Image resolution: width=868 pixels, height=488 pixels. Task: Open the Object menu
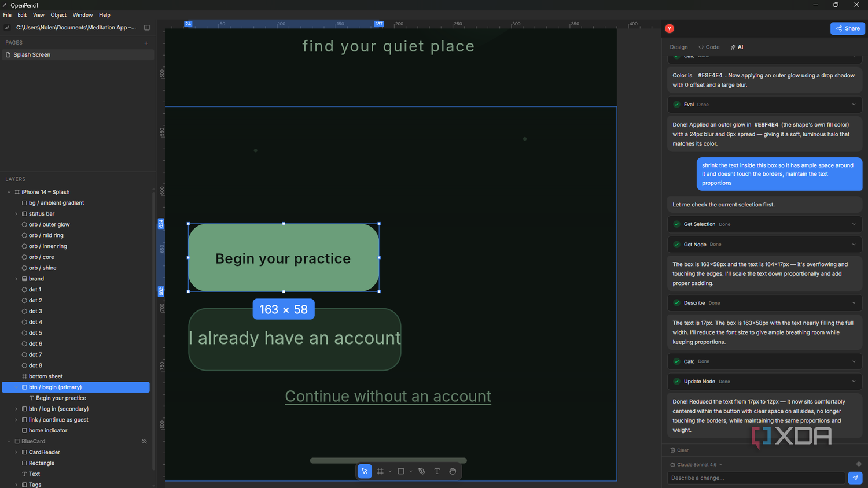(58, 15)
